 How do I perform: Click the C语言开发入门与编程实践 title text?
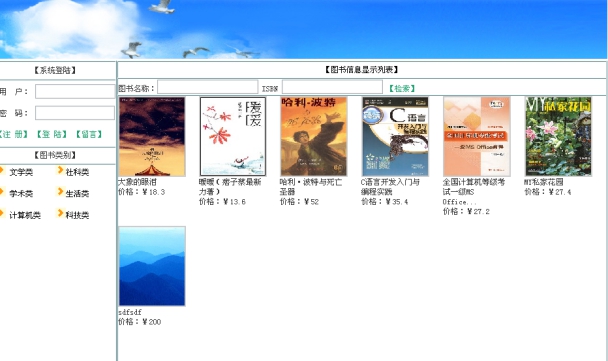pyautogui.click(x=390, y=187)
